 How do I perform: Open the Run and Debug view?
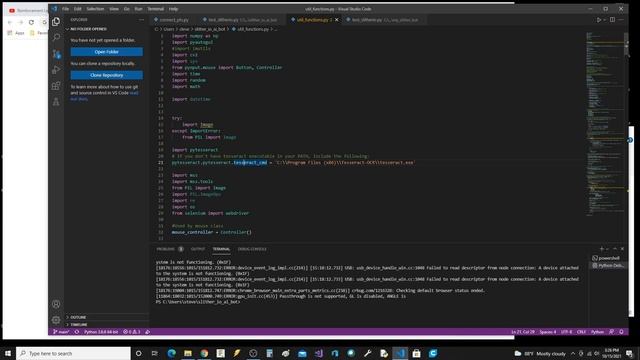pyautogui.click(x=56, y=70)
